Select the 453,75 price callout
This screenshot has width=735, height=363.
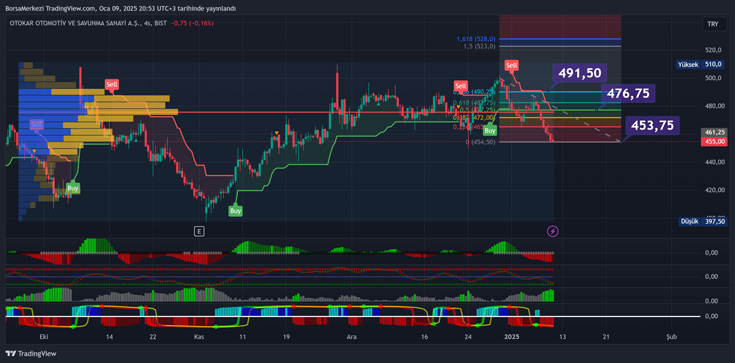pyautogui.click(x=652, y=125)
